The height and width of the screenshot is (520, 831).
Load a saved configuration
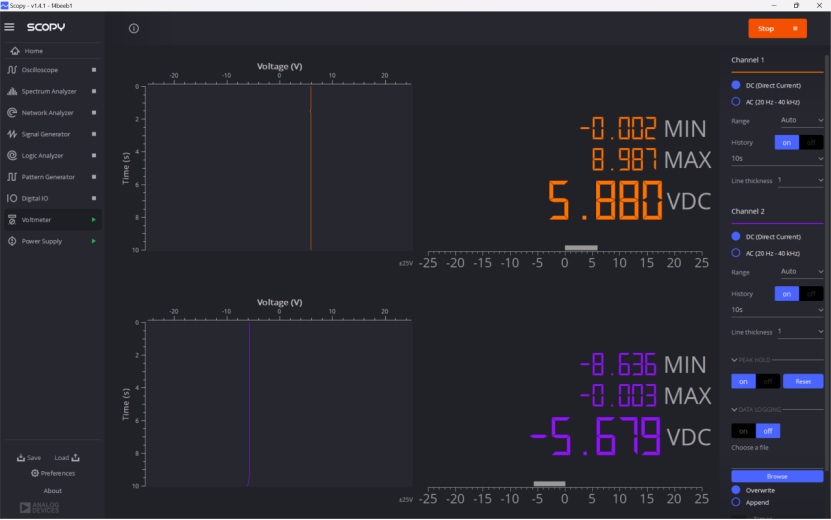tap(67, 457)
